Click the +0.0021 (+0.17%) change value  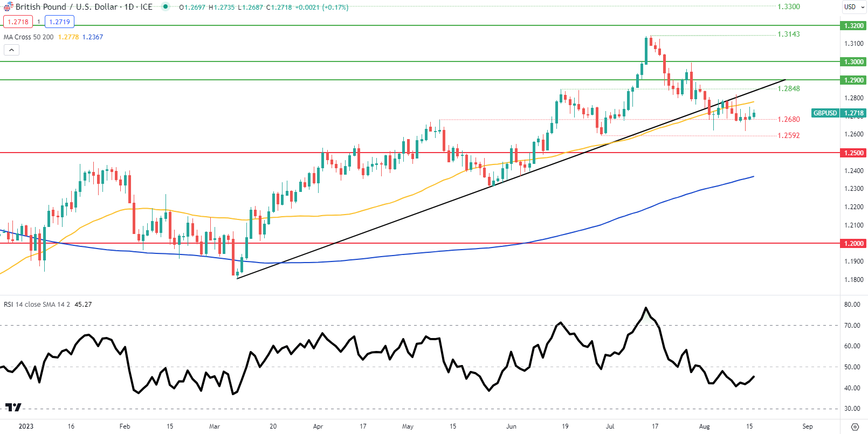tap(321, 8)
